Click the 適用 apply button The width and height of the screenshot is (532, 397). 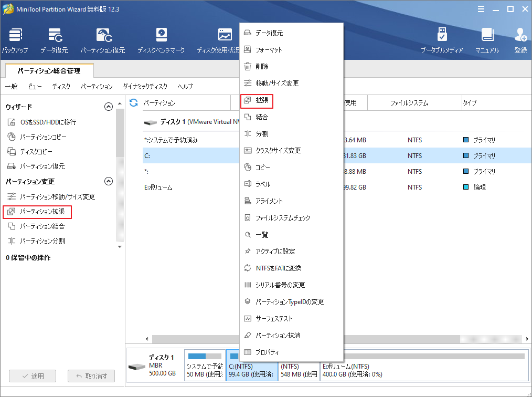click(33, 376)
